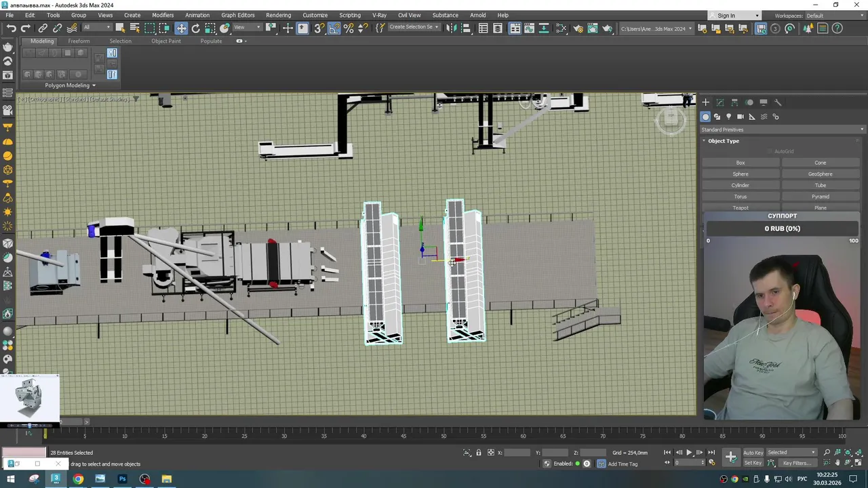Toggle the Angle Snap button

coord(334,28)
